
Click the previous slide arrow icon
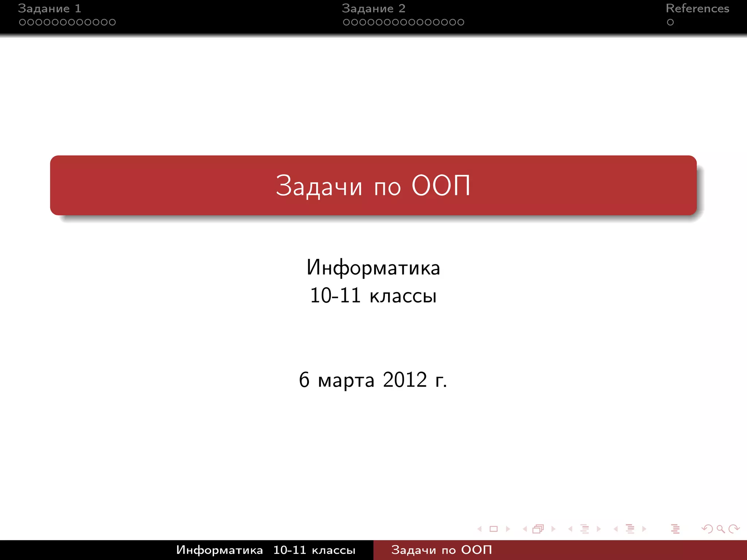(x=480, y=529)
